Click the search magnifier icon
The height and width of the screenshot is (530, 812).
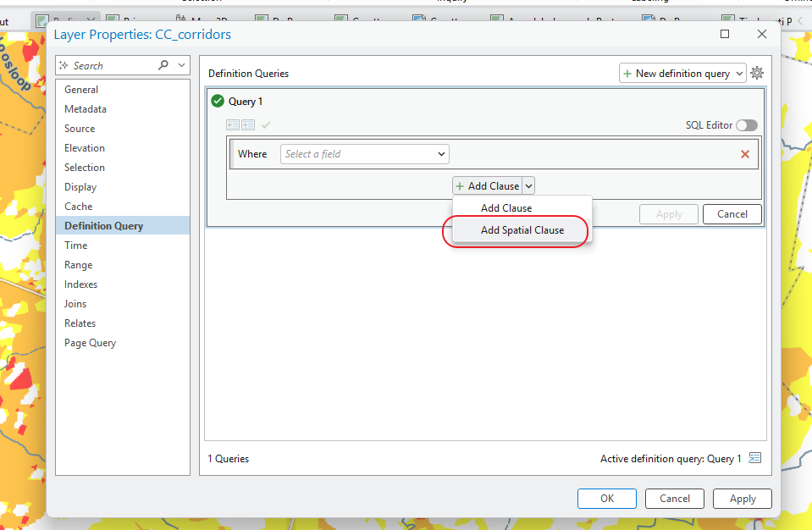tap(163, 64)
